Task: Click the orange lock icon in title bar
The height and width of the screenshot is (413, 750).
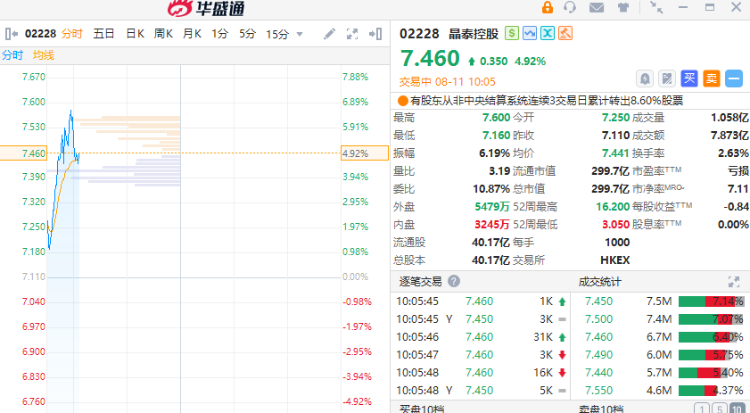Action: 547,8
